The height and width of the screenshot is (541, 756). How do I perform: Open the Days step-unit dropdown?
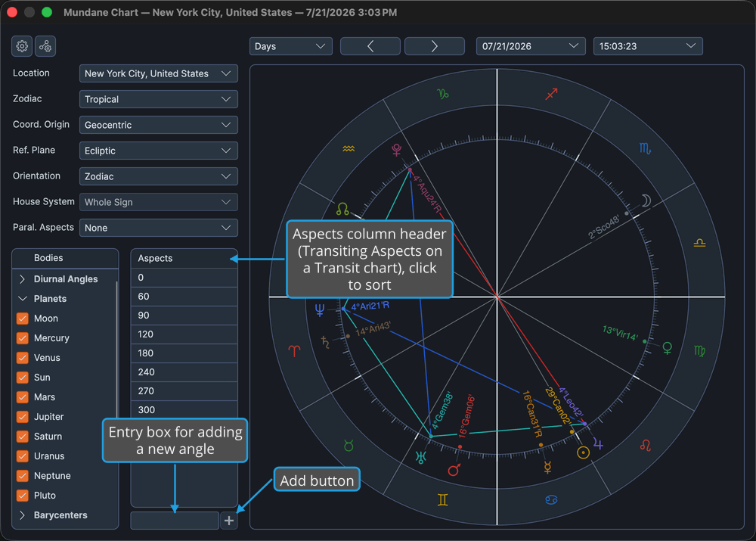click(291, 46)
